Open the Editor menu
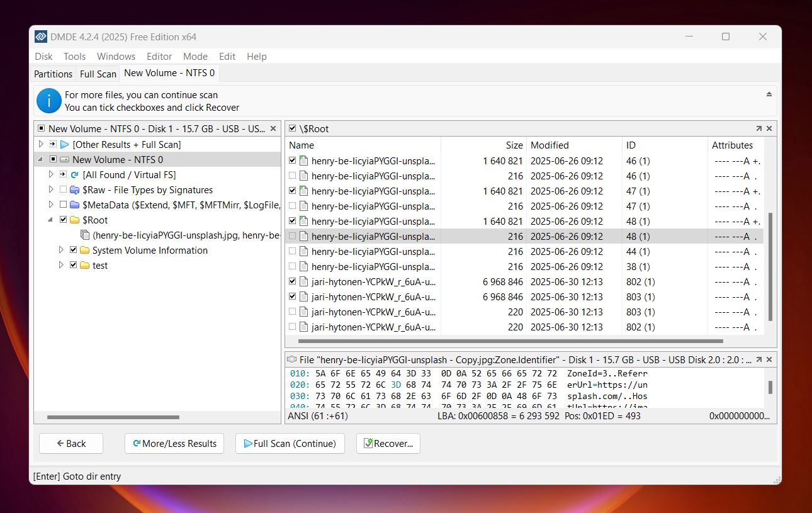Viewport: 812px width, 513px height. pyautogui.click(x=159, y=56)
